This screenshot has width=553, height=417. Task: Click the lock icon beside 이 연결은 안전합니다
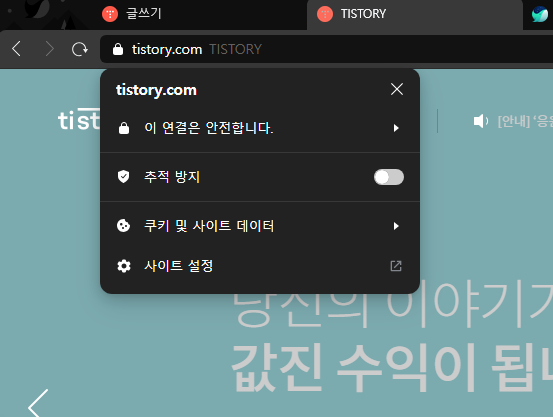coord(124,128)
